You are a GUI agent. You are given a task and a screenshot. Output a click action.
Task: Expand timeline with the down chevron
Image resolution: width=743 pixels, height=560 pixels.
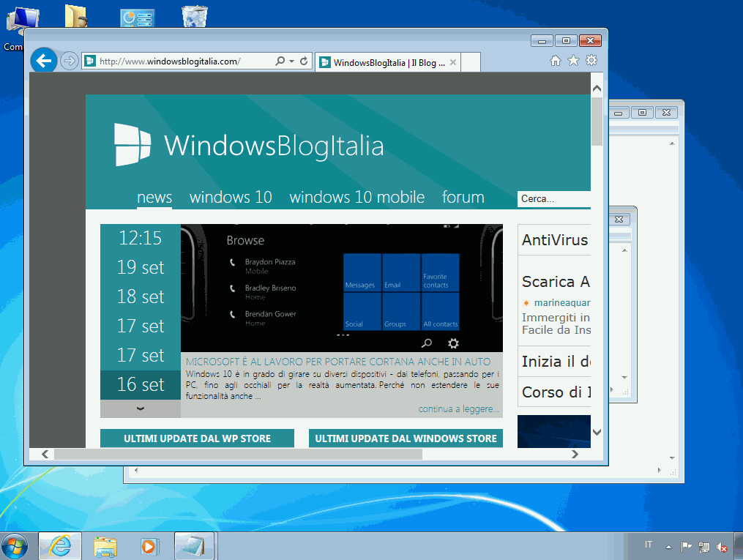click(141, 408)
